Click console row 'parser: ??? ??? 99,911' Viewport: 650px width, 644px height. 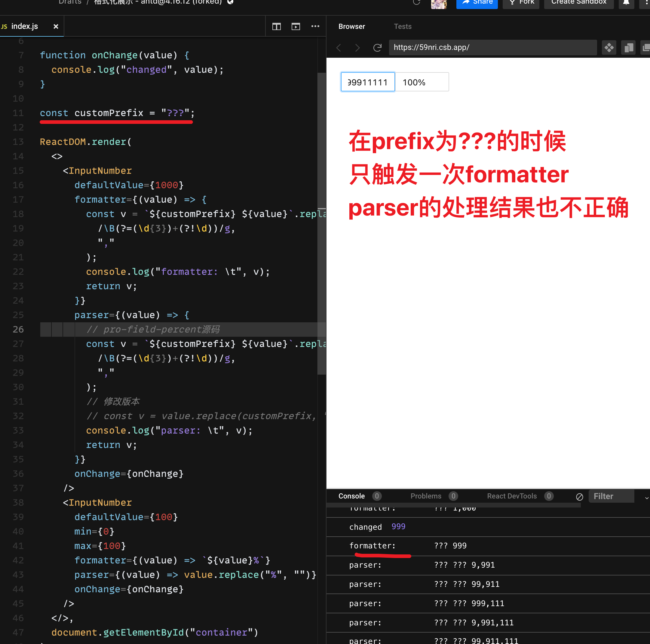click(x=488, y=584)
